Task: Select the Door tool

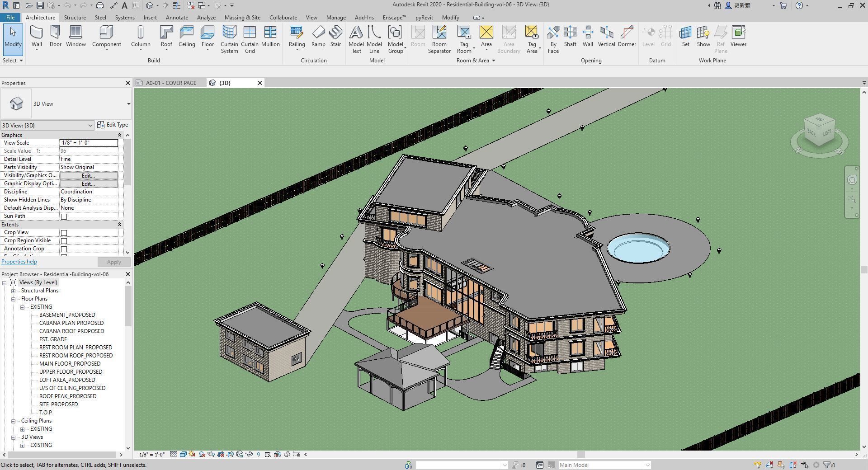Action: (55, 36)
